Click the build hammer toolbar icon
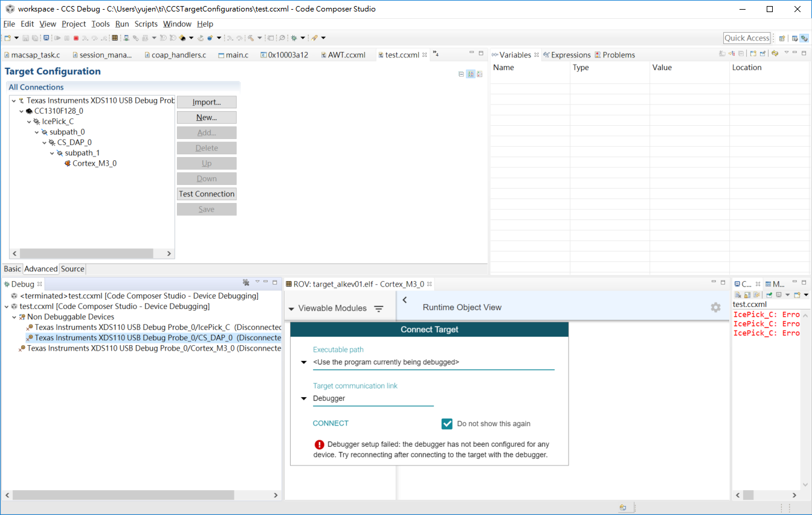Viewport: 812px width, 515px height. (x=251, y=38)
